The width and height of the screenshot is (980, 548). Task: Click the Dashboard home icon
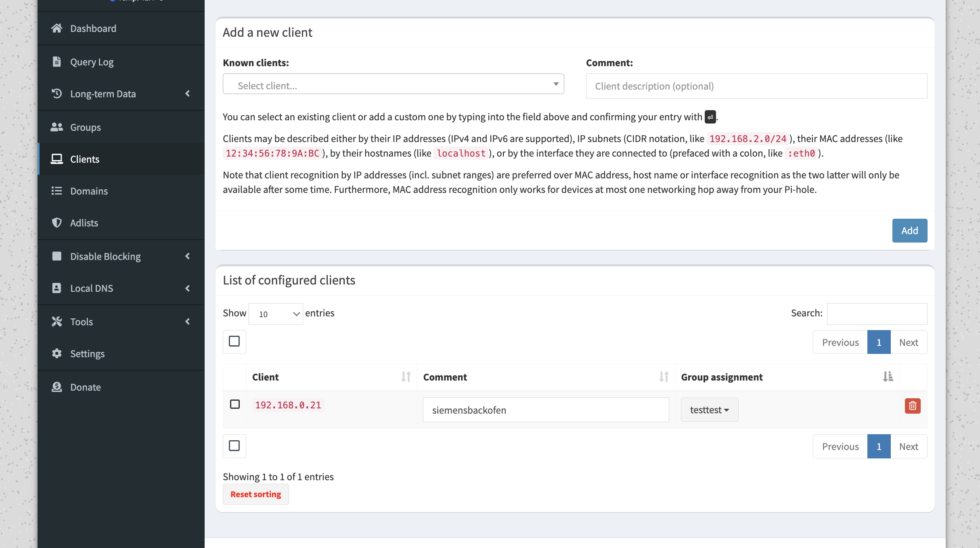(x=57, y=28)
